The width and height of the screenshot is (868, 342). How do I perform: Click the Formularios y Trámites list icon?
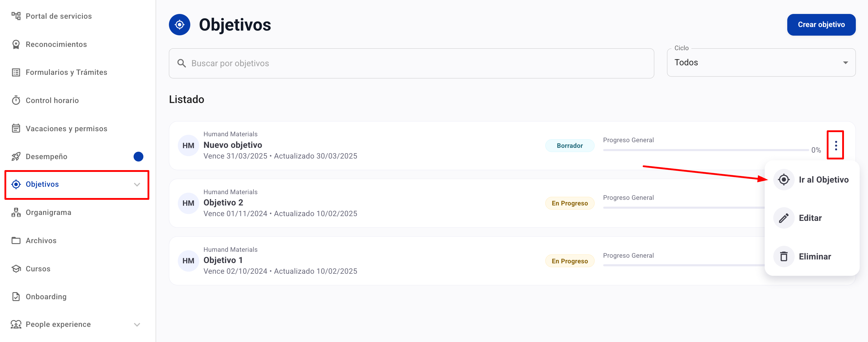click(x=16, y=72)
